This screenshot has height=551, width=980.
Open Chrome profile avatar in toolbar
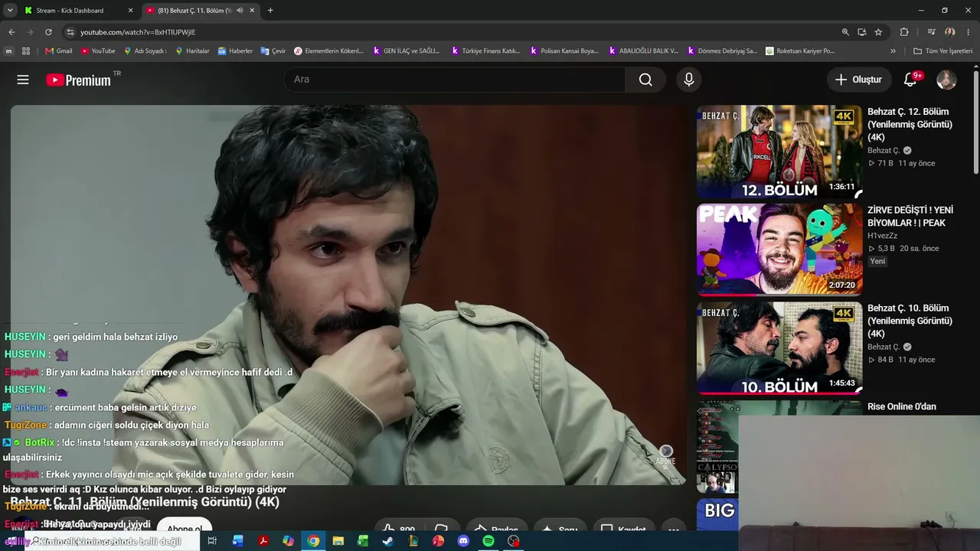point(949,32)
